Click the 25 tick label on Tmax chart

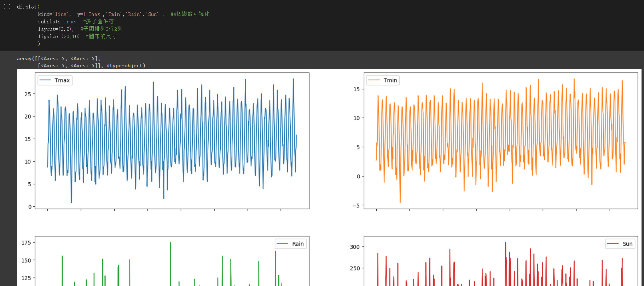point(28,94)
